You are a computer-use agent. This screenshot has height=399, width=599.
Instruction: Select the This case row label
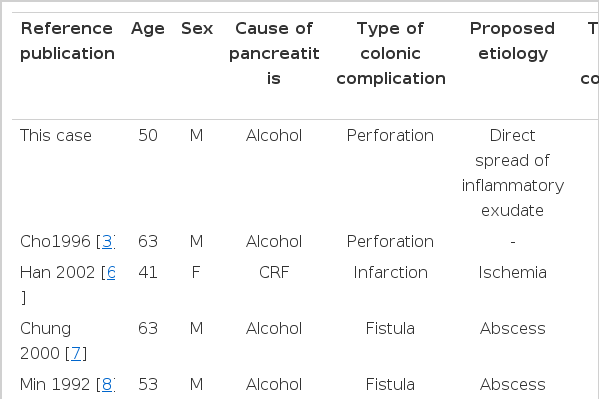(x=56, y=136)
